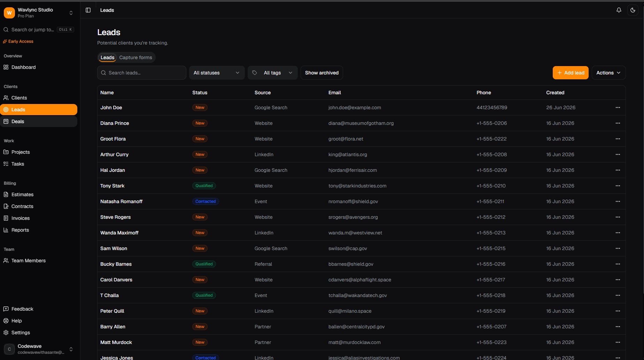Open the All statuses filter dropdown
644x360 pixels.
coord(217,73)
